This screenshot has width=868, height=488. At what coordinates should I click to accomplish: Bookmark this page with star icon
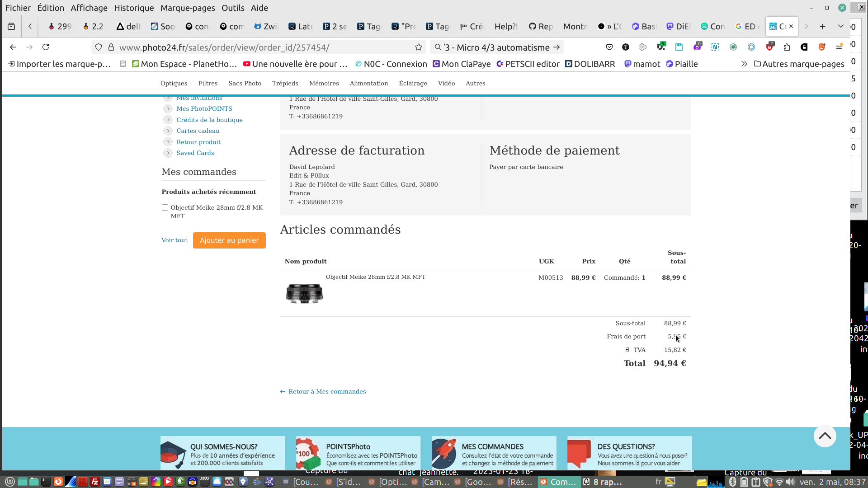pyautogui.click(x=419, y=47)
